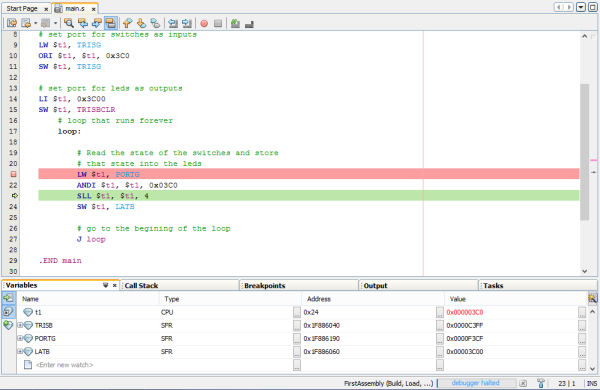Screen dimensions: 600x390
Task: Click the Type column header
Action: tap(231, 299)
